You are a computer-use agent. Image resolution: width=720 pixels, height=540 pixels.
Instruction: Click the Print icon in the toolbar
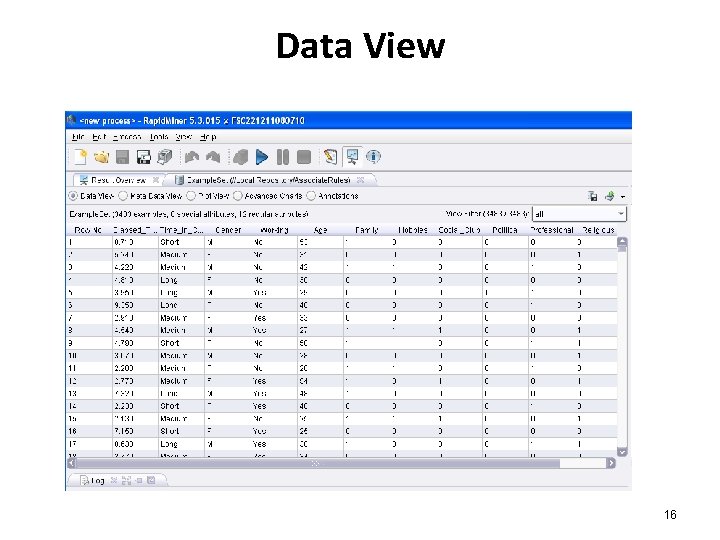(x=165, y=157)
